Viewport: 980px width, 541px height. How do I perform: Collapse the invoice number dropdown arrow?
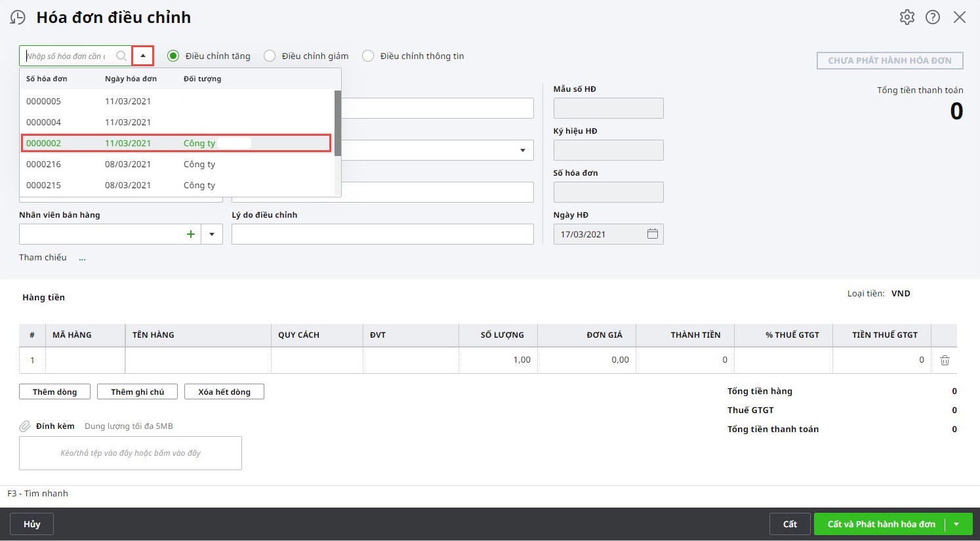143,56
